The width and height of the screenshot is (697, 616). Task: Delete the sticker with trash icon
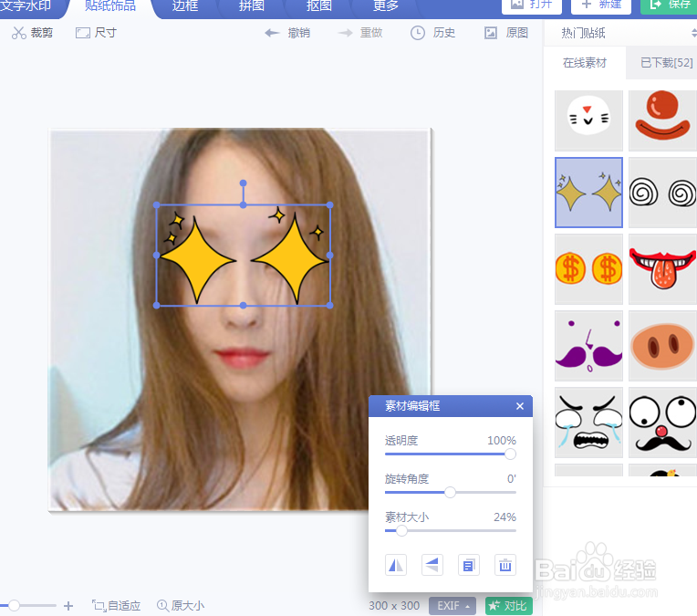(x=505, y=565)
